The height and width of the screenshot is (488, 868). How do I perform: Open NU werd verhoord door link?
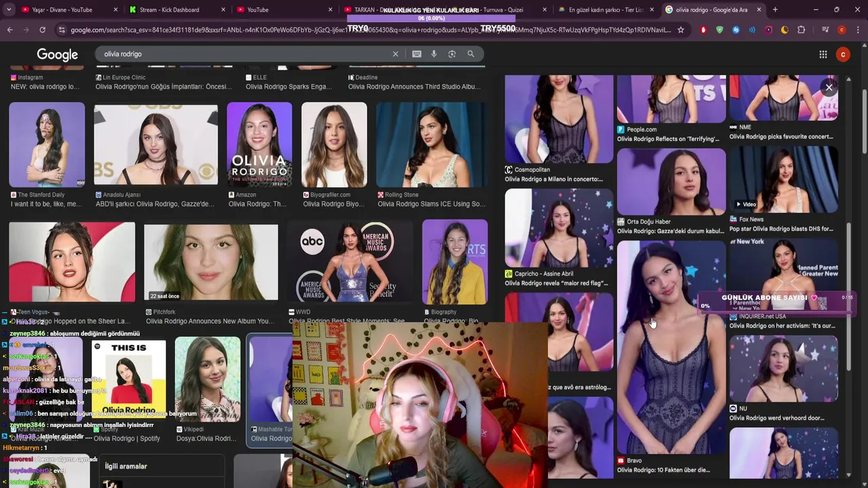[777, 418]
